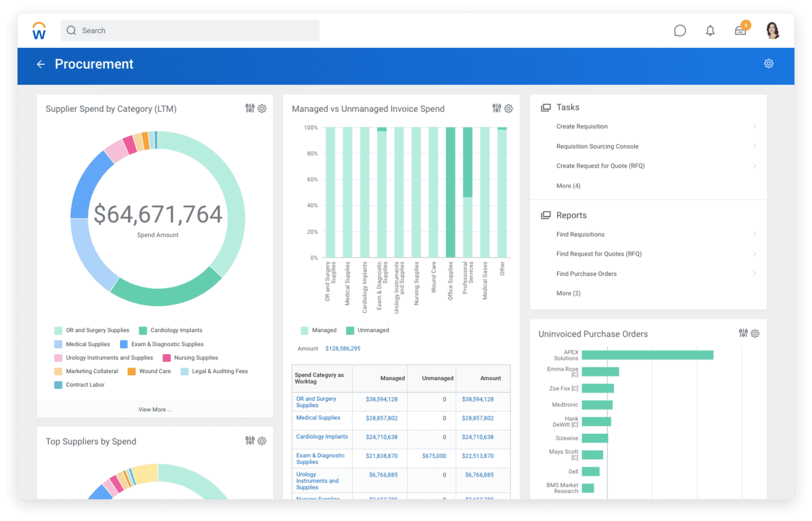The height and width of the screenshot is (521, 812).
Task: Open OR and Surgery Supplies table link
Action: tap(316, 402)
